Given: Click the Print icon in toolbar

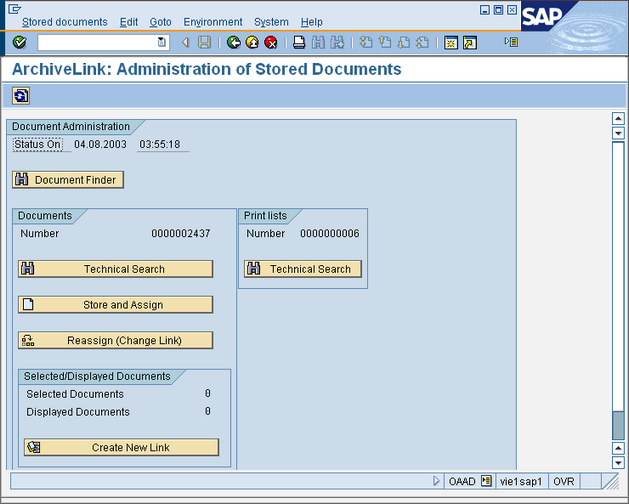Looking at the screenshot, I should (x=299, y=42).
